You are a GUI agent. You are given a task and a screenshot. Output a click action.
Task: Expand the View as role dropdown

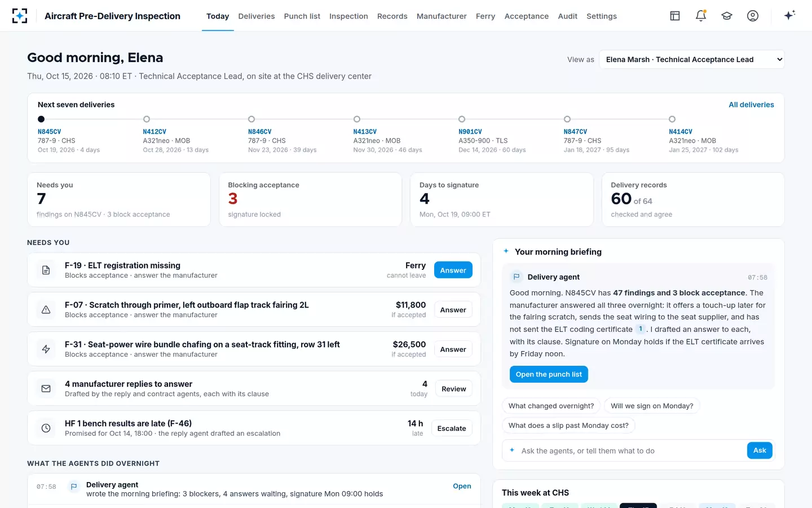coord(691,59)
